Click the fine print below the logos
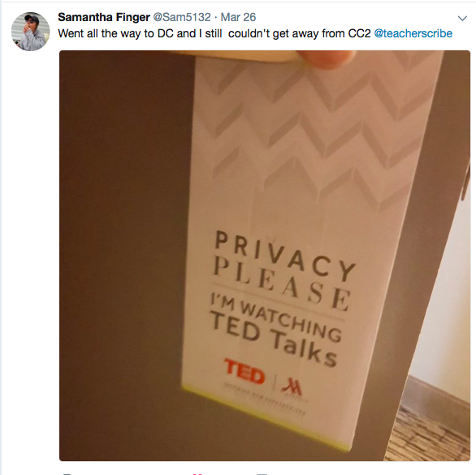Image resolution: width=476 pixels, height=475 pixels. click(265, 400)
